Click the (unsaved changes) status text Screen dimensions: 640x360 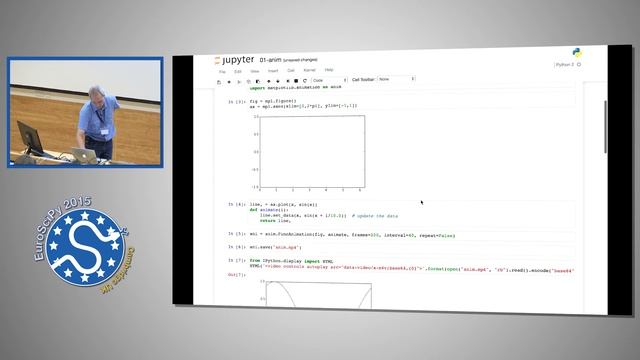pyautogui.click(x=300, y=60)
